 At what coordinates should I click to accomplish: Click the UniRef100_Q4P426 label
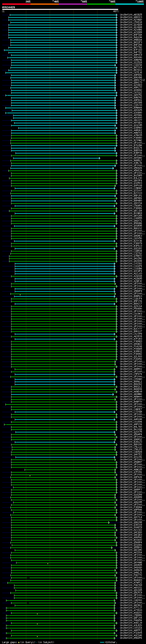coord(131,477)
